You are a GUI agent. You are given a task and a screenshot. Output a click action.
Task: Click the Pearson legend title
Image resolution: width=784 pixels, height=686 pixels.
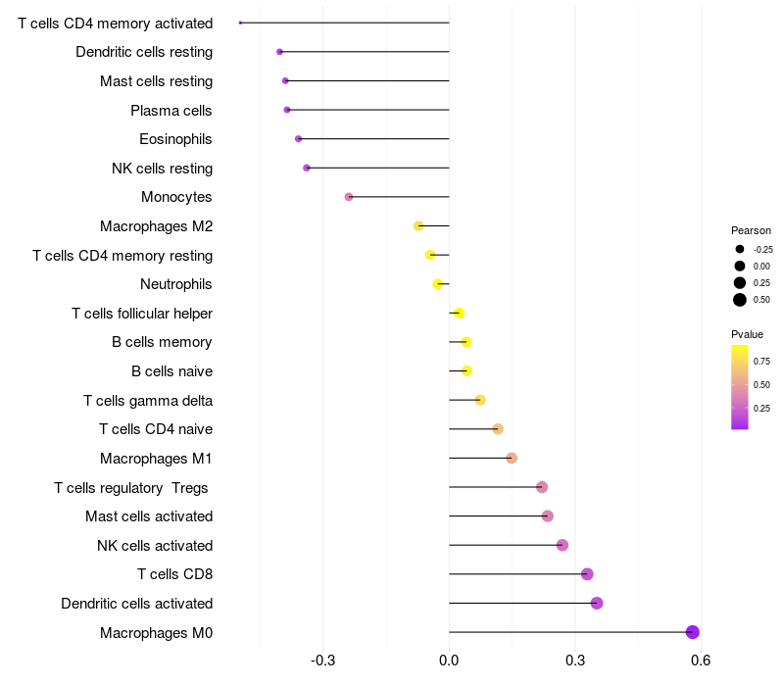click(751, 230)
